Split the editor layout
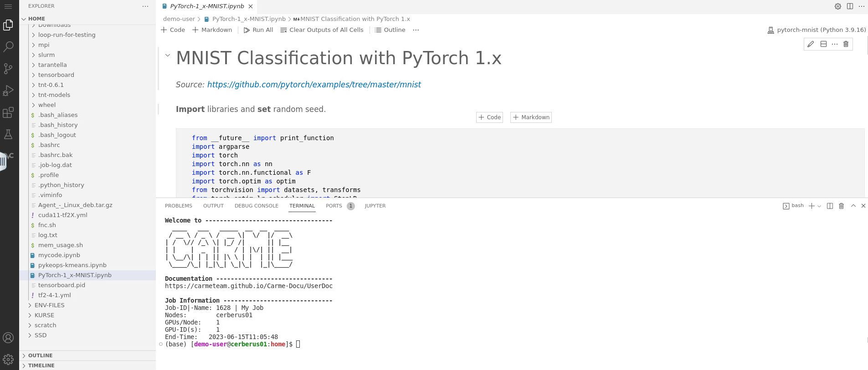 pyautogui.click(x=850, y=6)
